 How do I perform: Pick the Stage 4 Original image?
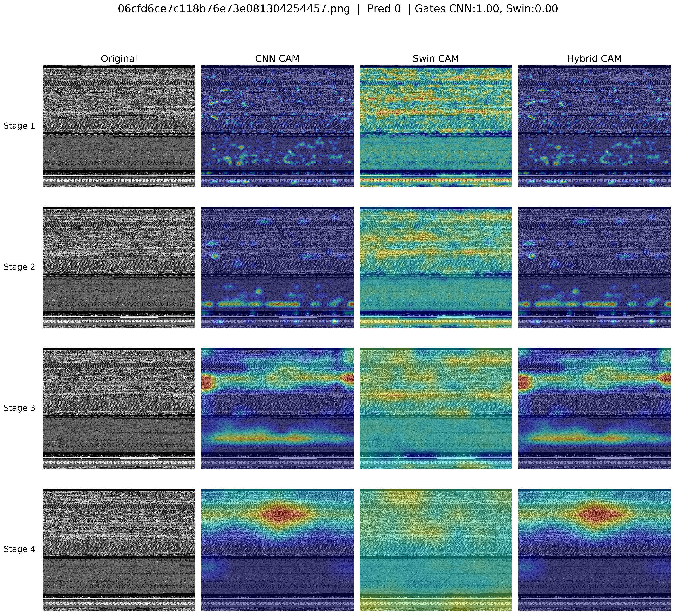(x=119, y=549)
